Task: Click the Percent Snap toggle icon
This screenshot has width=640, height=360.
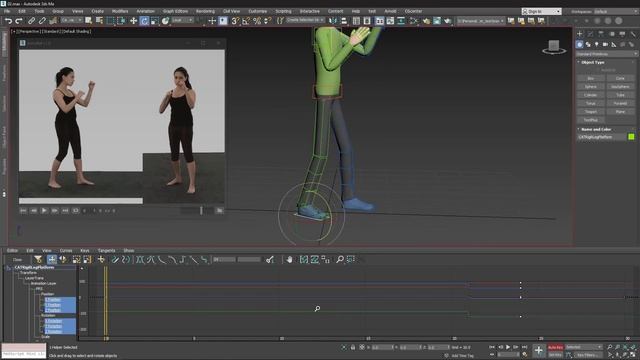Action: (x=257, y=20)
